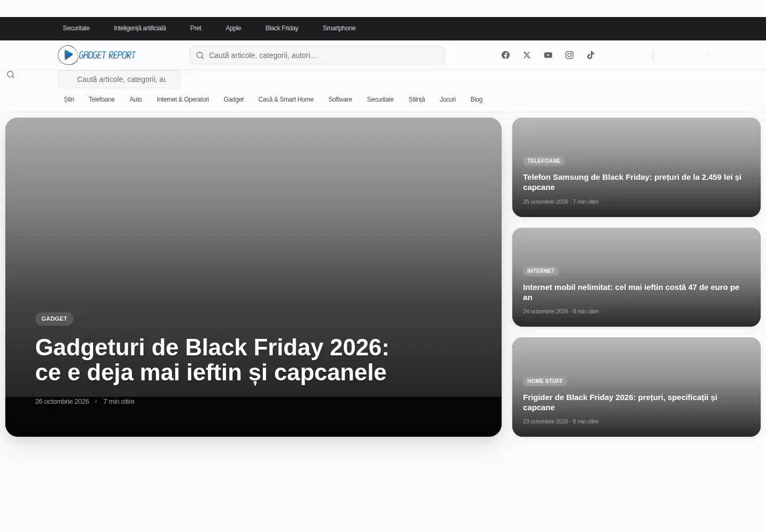766x532 pixels.
Task: Click the '25 octombrie 2026 · 7 min citire' text
Action: pos(561,202)
